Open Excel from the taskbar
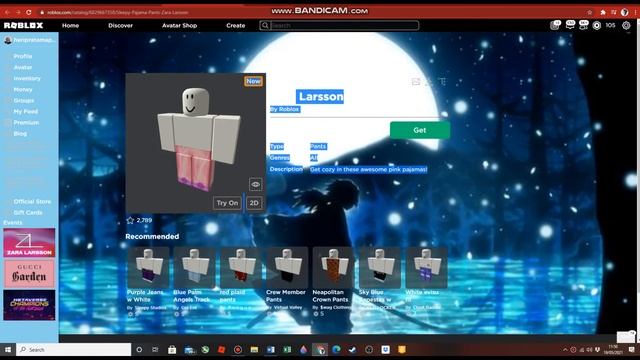This screenshot has height=360, width=640. tap(287, 349)
